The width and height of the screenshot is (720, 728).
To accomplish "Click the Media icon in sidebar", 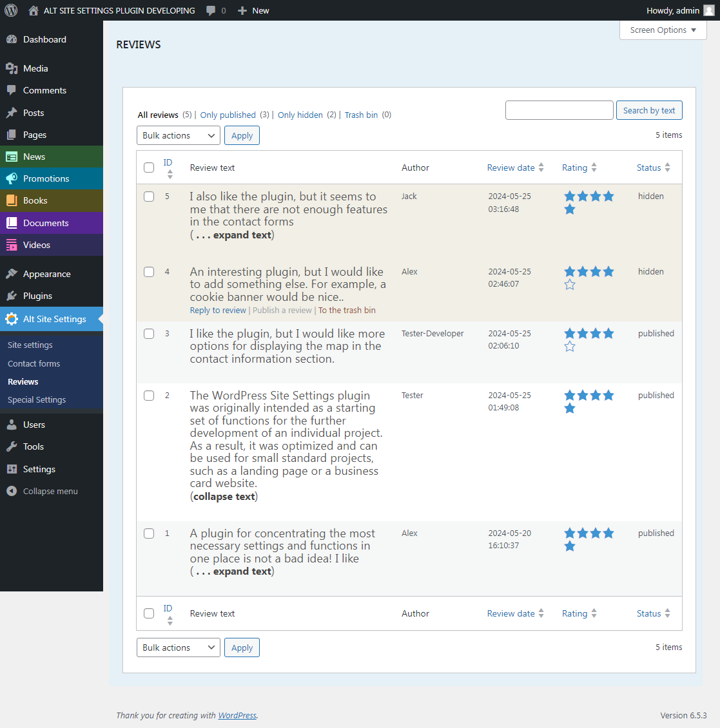I will point(12,68).
